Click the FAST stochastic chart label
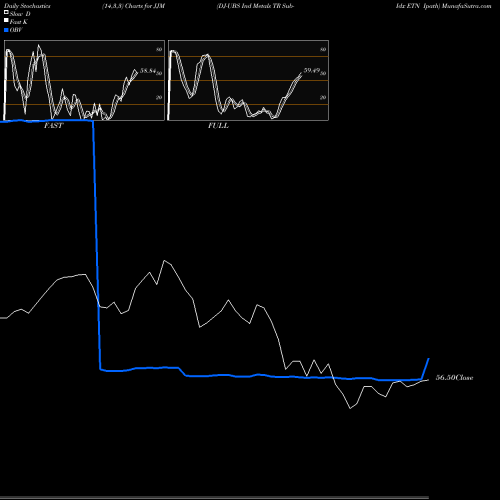This screenshot has width=500, height=500. click(x=53, y=126)
